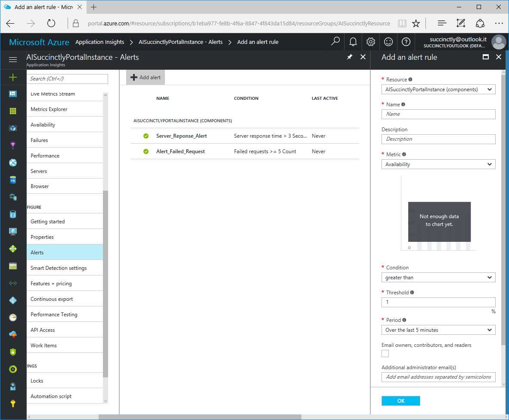Select Failures in the resource menu
The height and width of the screenshot is (420, 509).
tap(65, 140)
